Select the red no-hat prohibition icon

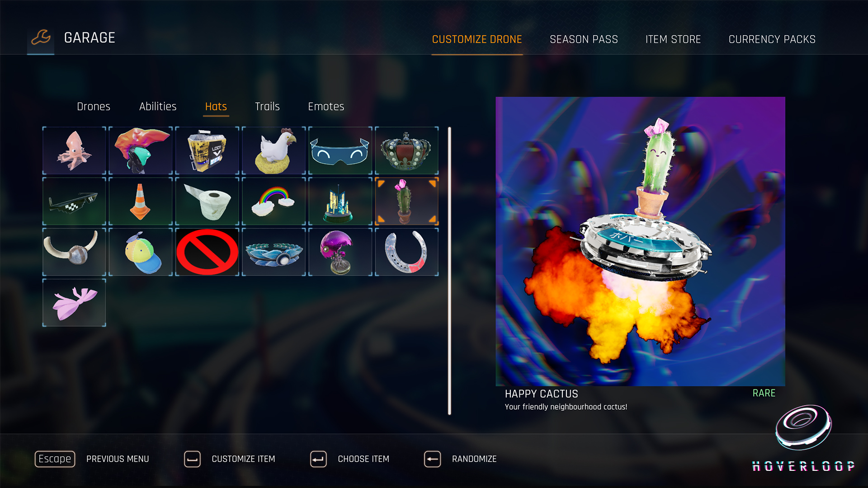207,252
